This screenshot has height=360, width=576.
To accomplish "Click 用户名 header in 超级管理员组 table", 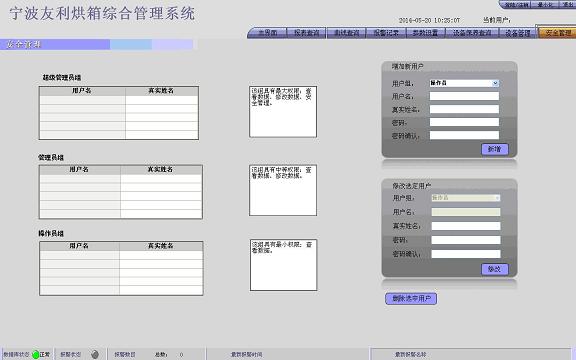I will tap(82, 91).
